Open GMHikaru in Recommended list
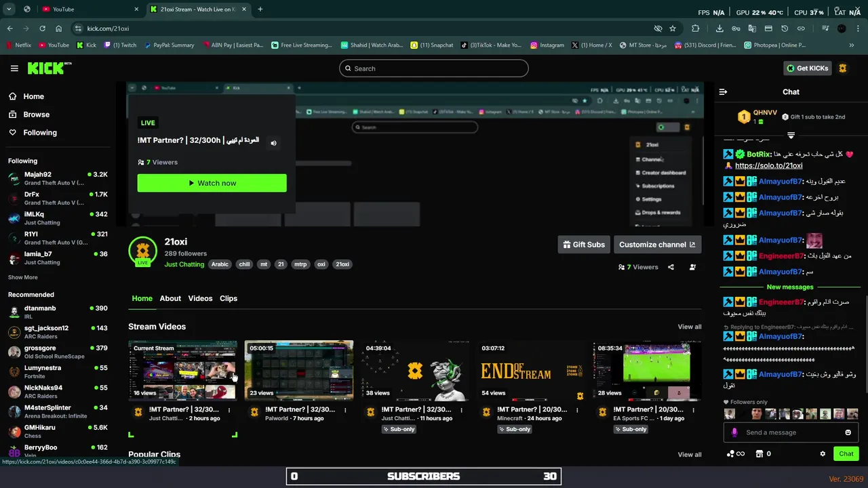The height and width of the screenshot is (488, 868). [x=58, y=431]
